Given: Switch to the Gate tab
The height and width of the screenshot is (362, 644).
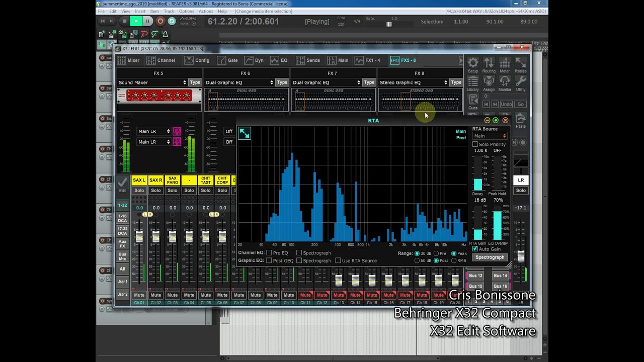Looking at the screenshot, I should pyautogui.click(x=227, y=60).
